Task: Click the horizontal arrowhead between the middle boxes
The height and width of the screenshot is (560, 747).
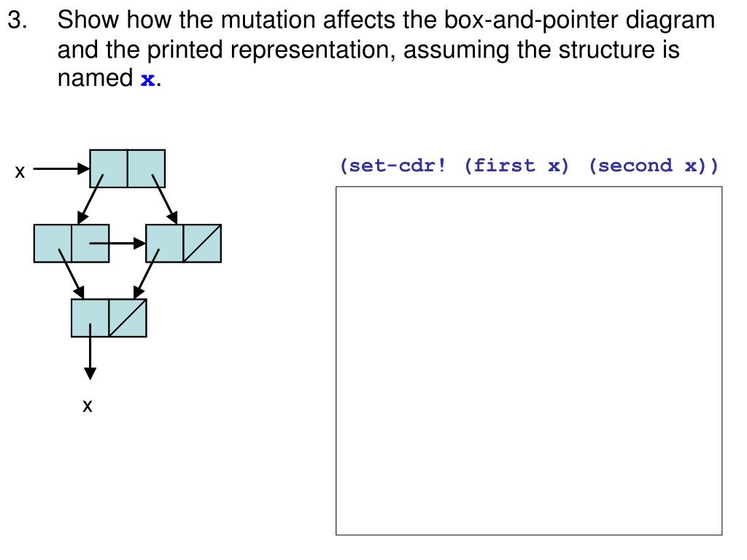Action: [x=139, y=244]
